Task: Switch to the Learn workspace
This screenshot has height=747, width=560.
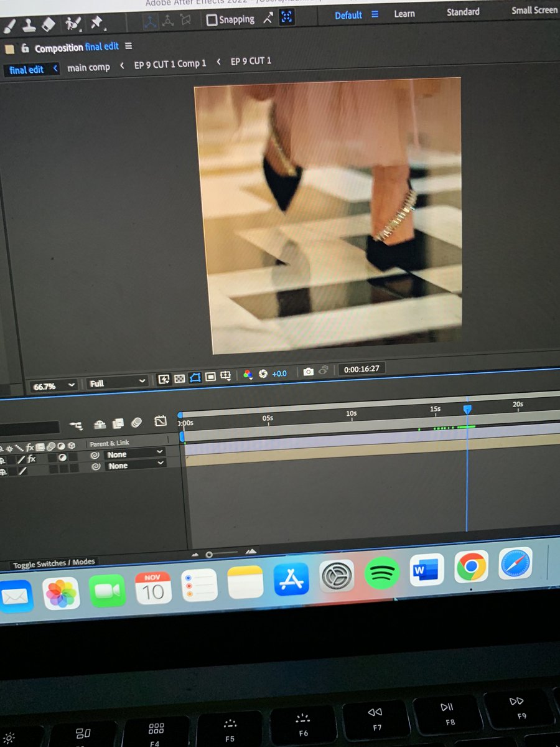Action: [404, 13]
